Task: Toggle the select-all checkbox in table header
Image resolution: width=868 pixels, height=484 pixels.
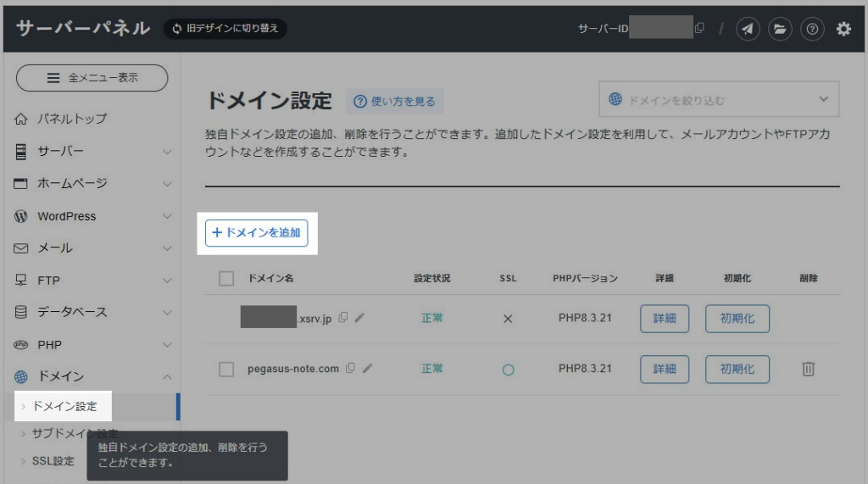Action: coord(226,278)
